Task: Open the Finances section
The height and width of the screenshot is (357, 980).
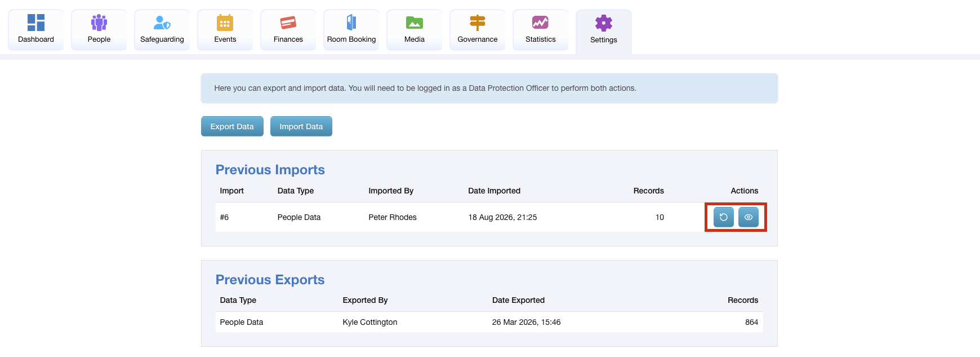Action: click(288, 30)
